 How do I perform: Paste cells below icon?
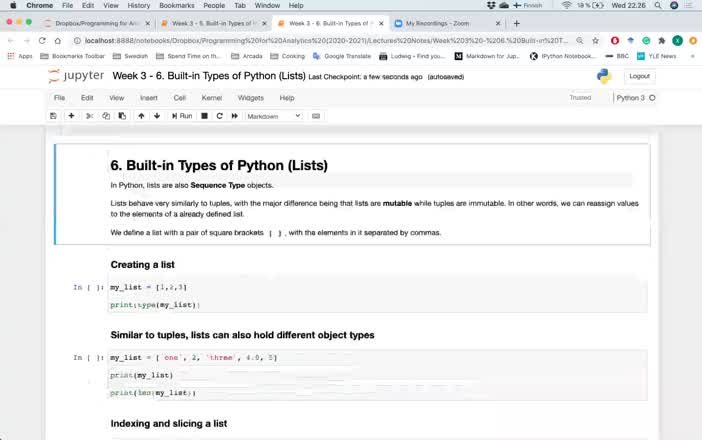[x=122, y=116]
